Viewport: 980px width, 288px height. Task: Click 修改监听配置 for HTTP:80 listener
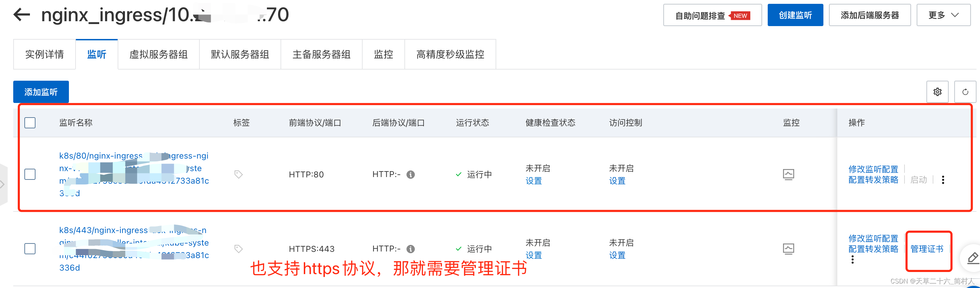click(x=874, y=169)
